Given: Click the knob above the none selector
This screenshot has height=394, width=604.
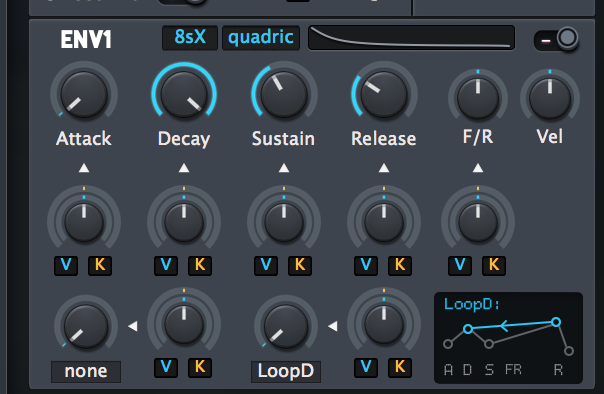Looking at the screenshot, I should coord(86,326).
